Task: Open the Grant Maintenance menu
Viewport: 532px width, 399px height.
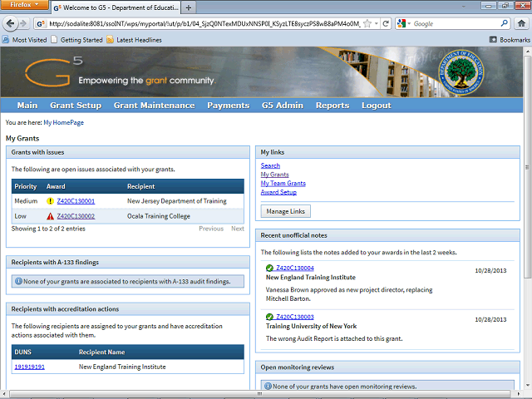Action: point(154,106)
